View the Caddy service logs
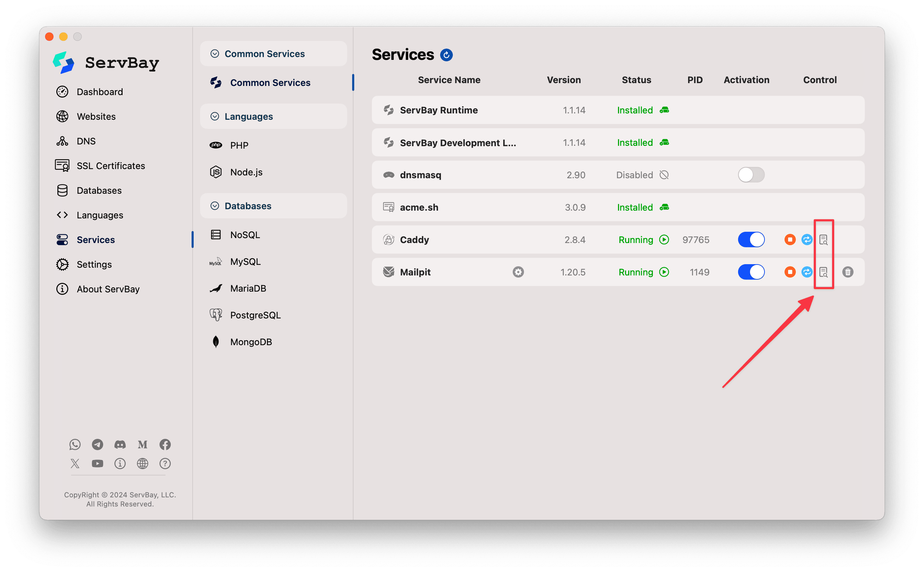 (824, 239)
